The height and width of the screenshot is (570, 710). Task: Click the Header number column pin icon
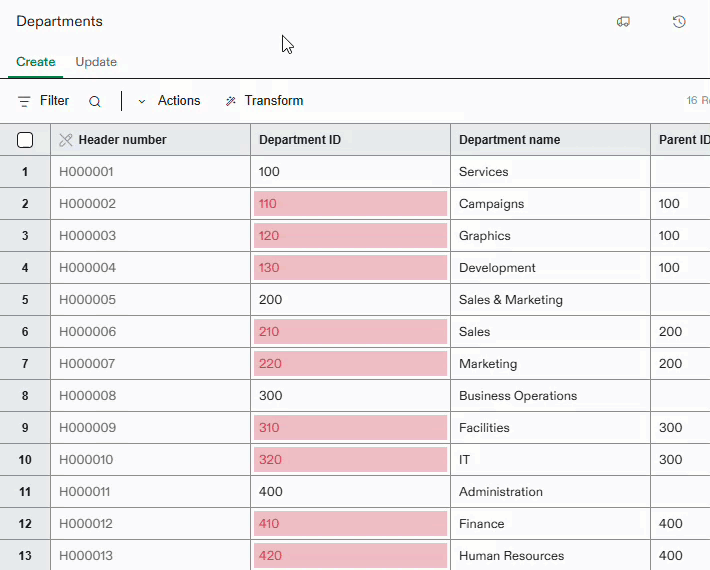pos(66,140)
